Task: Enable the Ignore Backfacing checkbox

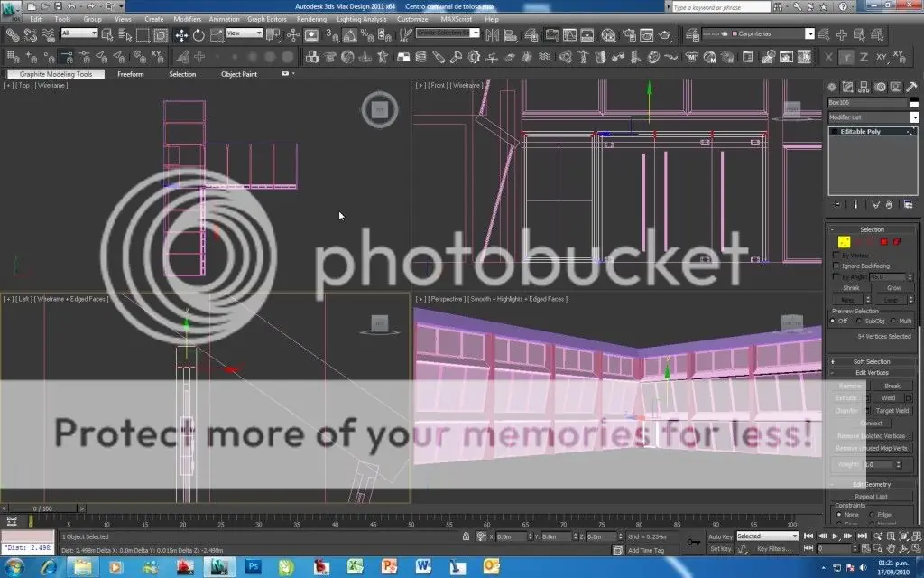Action: point(836,266)
